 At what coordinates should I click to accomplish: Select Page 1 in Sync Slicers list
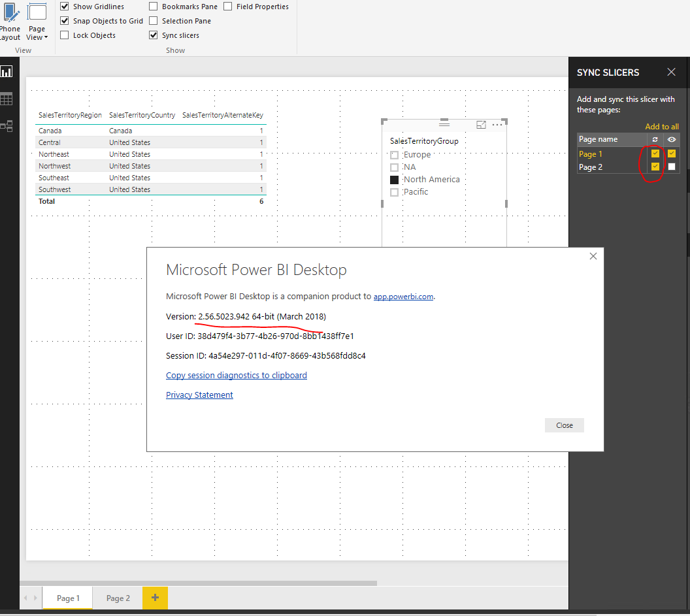[x=590, y=154]
